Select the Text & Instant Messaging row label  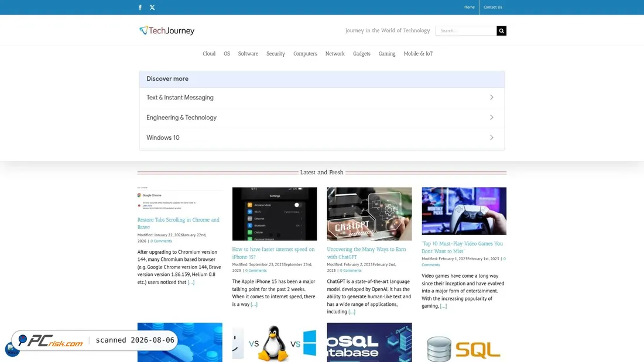click(180, 97)
